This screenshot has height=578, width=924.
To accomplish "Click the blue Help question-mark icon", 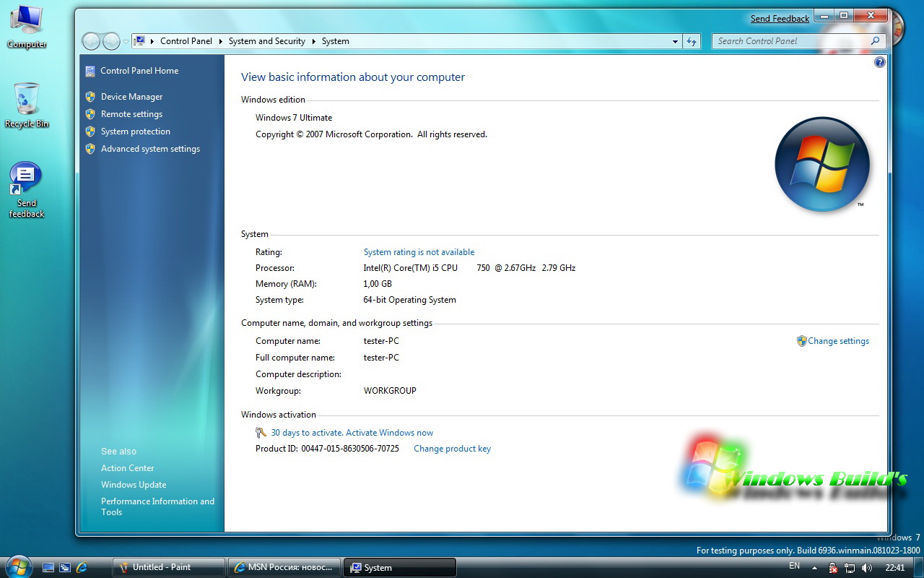I will click(x=879, y=62).
